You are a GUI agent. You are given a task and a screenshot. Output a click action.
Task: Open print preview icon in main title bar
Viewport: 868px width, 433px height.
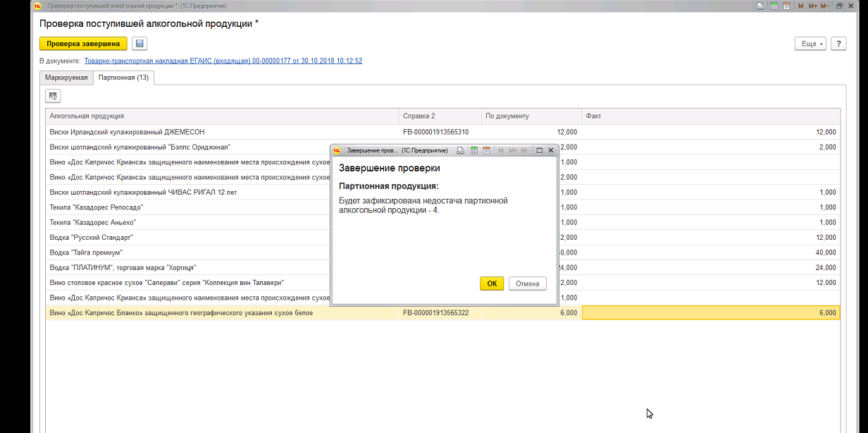click(x=760, y=6)
